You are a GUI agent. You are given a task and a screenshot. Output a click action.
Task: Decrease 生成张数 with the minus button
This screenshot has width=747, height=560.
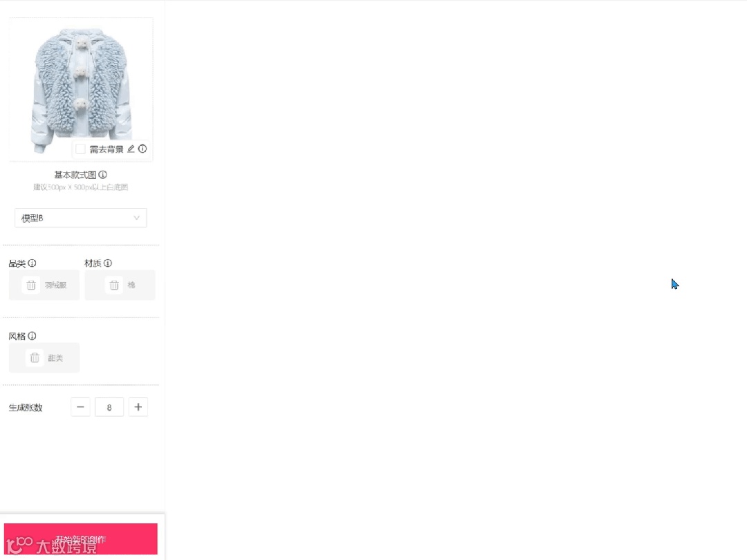click(x=80, y=407)
